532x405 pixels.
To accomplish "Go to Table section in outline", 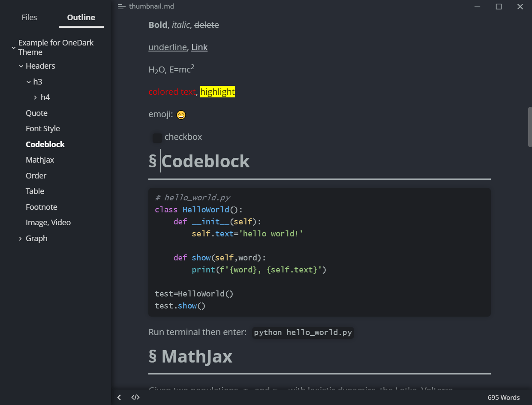I will 35,191.
